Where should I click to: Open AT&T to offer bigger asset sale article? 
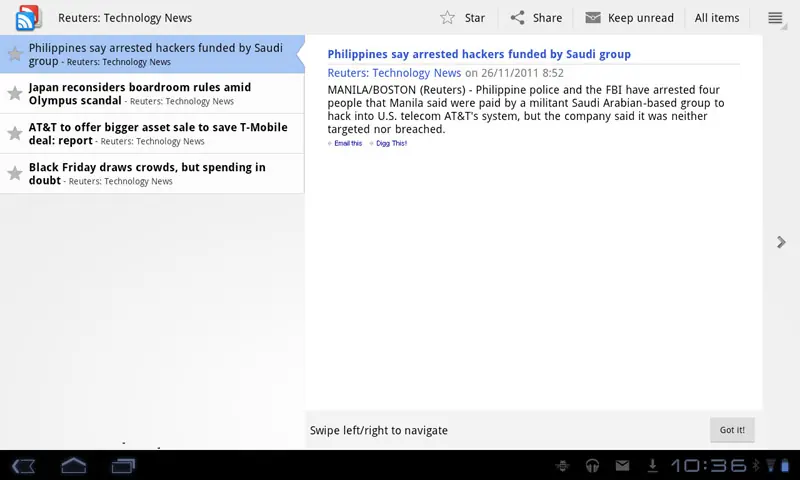coord(152,134)
